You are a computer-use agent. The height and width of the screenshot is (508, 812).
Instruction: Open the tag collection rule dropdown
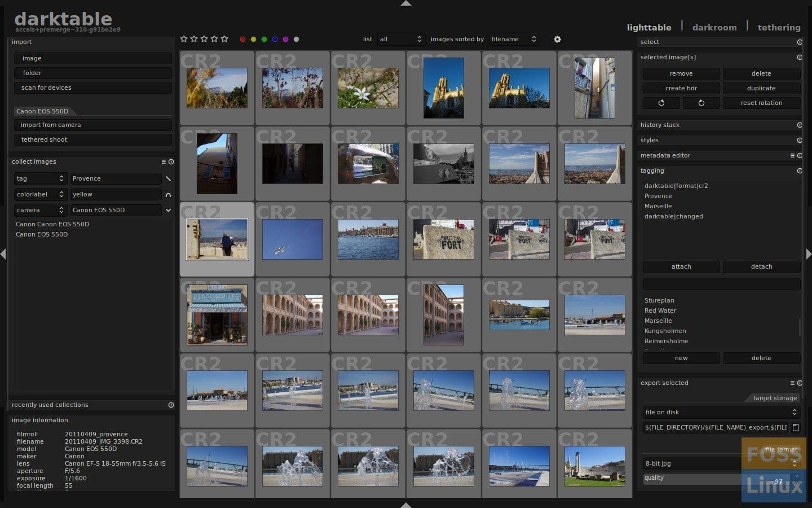(x=41, y=178)
